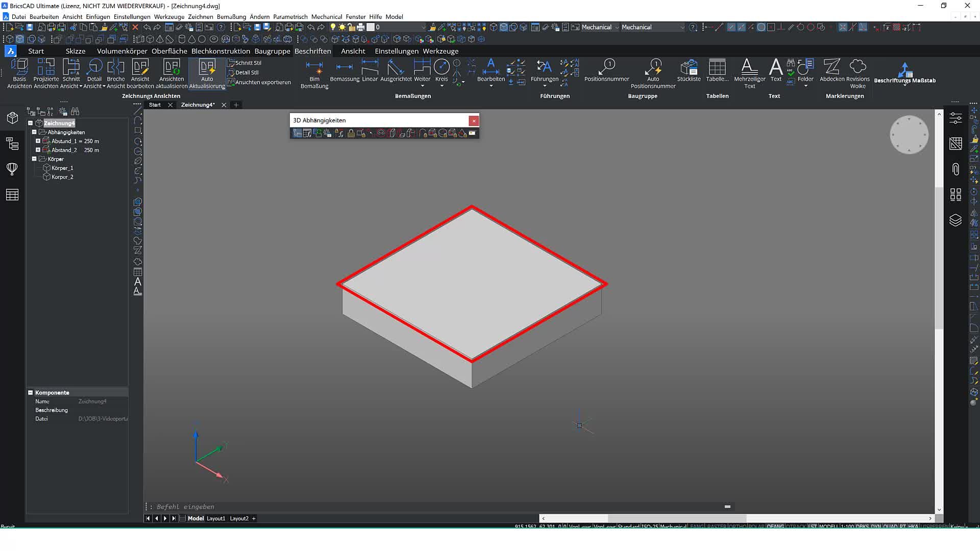Select the Mehrzeiliger Text tool
Viewport: 980px width, 551px height.
pos(749,74)
